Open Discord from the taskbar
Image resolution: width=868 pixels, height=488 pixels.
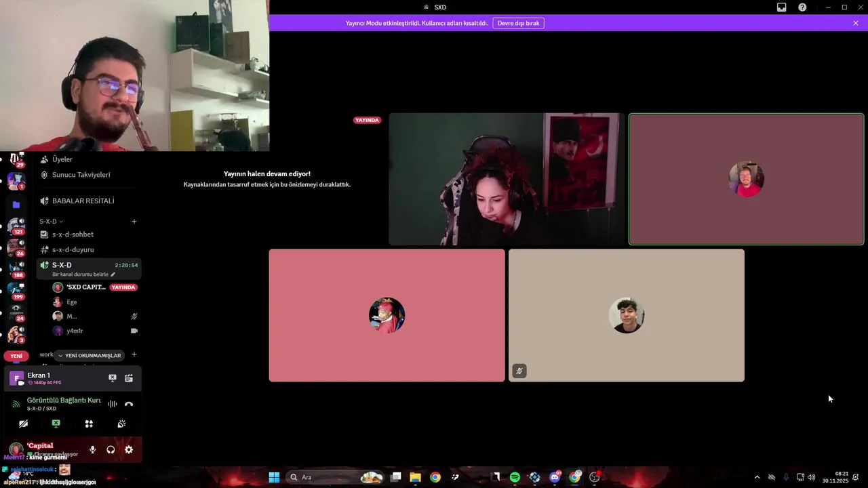coord(555,477)
